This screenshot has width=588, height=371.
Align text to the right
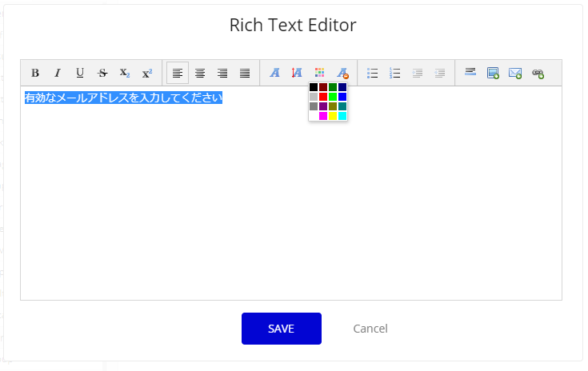(222, 73)
